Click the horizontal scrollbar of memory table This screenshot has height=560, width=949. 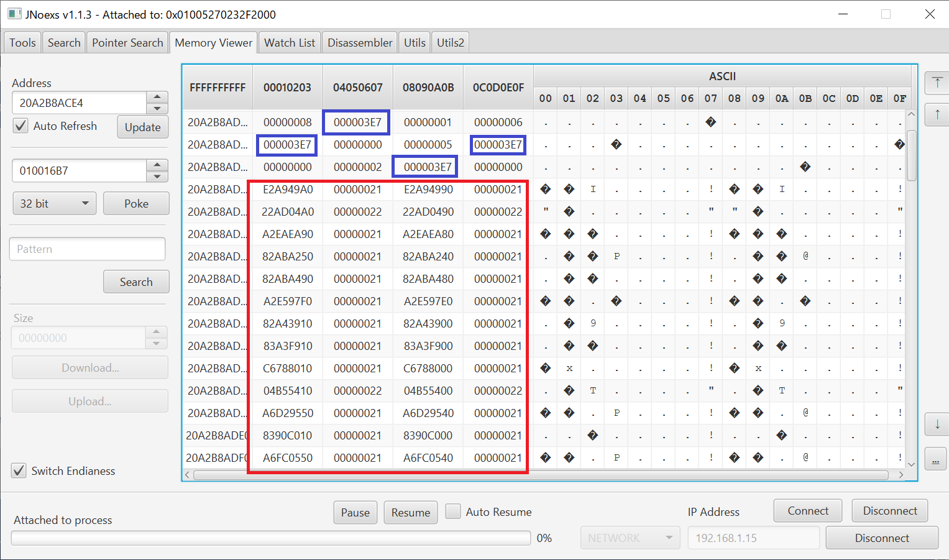[541, 475]
